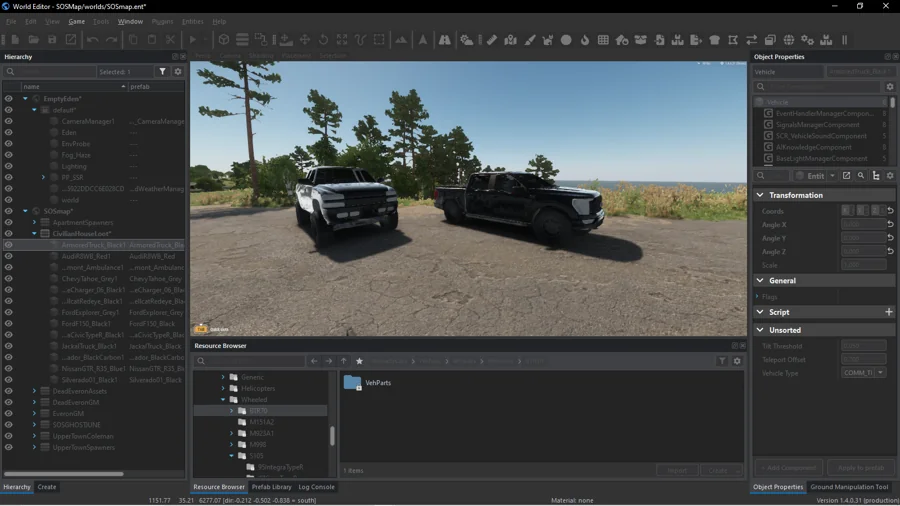The height and width of the screenshot is (506, 900).
Task: Click the Cut scissors icon
Action: tap(170, 40)
